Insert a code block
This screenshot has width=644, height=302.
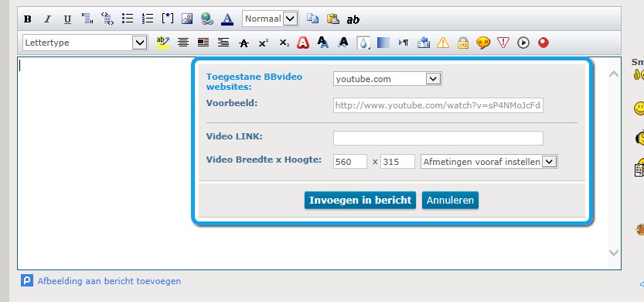pyautogui.click(x=107, y=19)
